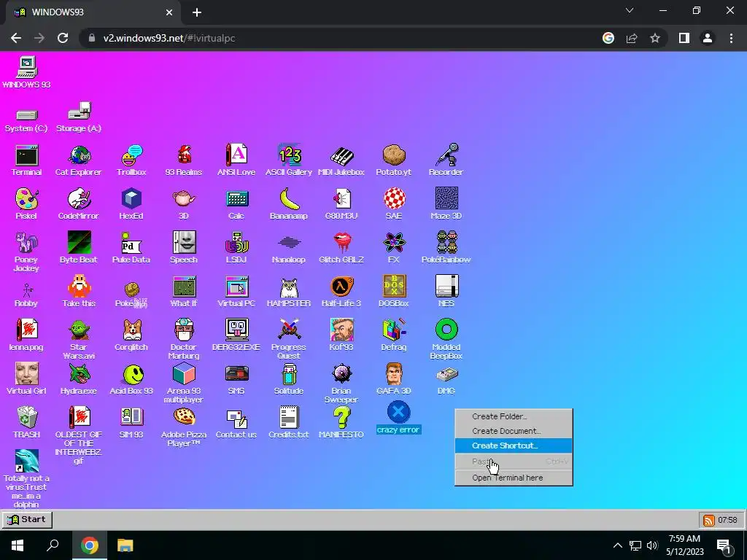Select the NES console icon
This screenshot has height=560, width=747.
click(x=446, y=292)
